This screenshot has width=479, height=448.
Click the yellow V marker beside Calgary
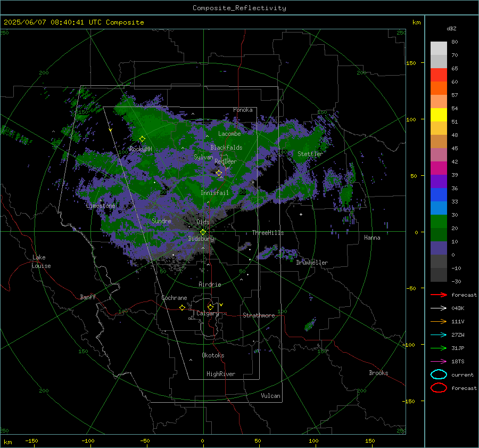click(x=221, y=305)
